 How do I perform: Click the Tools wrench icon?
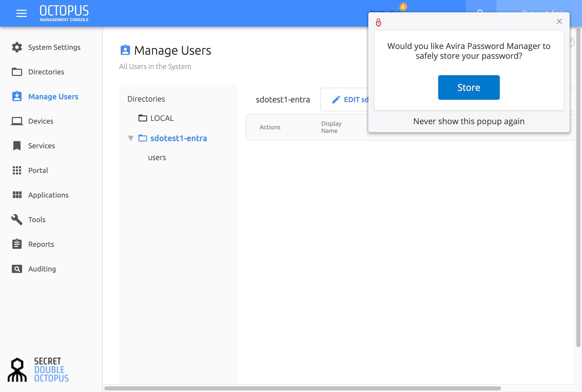pos(17,220)
